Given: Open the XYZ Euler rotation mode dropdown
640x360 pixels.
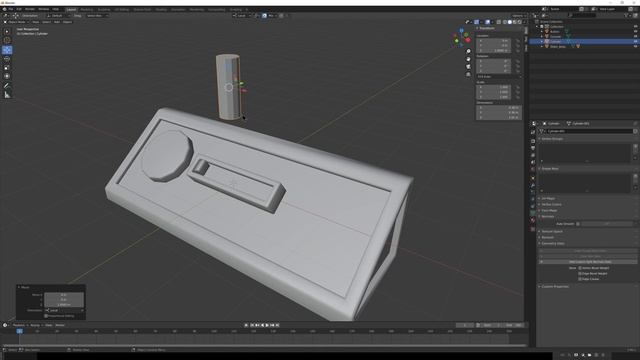Looking at the screenshot, I should [499, 76].
